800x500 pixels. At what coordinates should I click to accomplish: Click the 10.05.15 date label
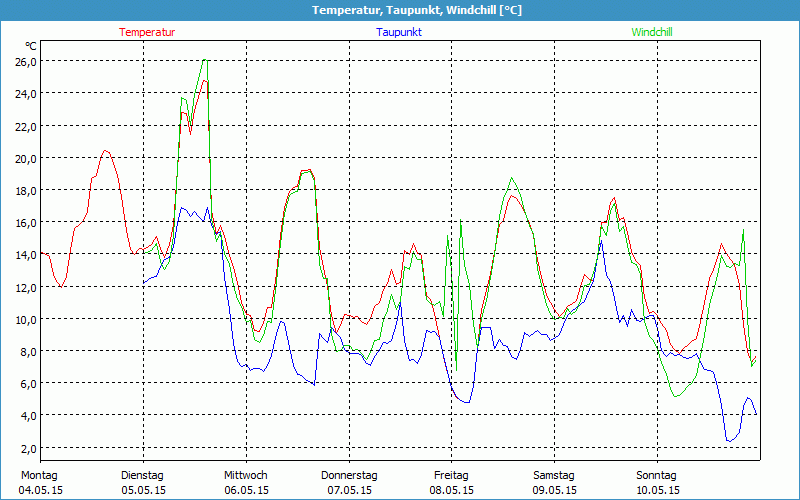pos(657,490)
